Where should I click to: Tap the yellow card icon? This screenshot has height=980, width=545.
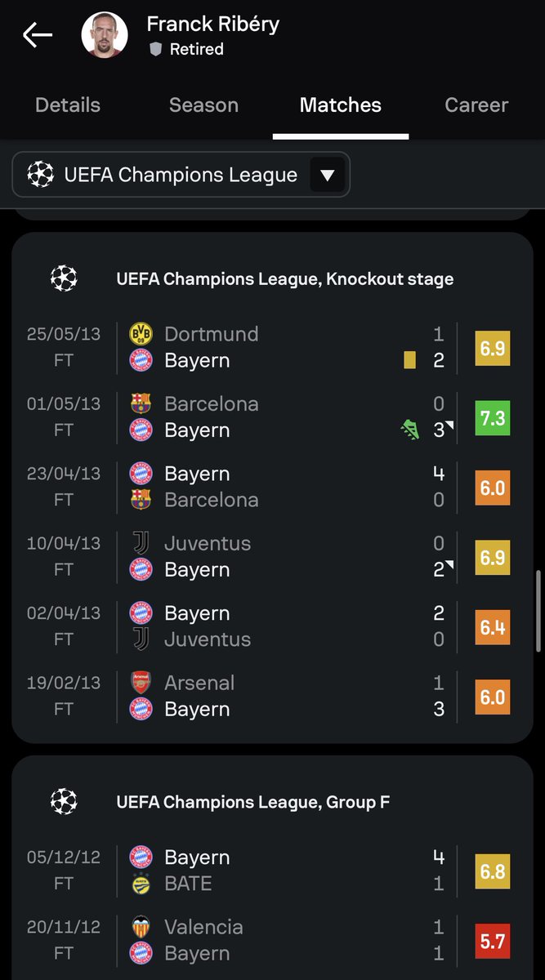coord(409,360)
